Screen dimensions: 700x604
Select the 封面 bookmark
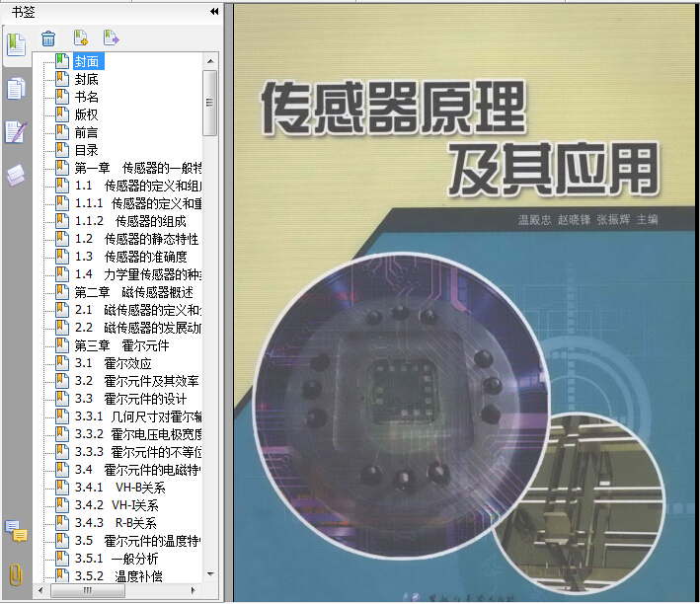87,61
